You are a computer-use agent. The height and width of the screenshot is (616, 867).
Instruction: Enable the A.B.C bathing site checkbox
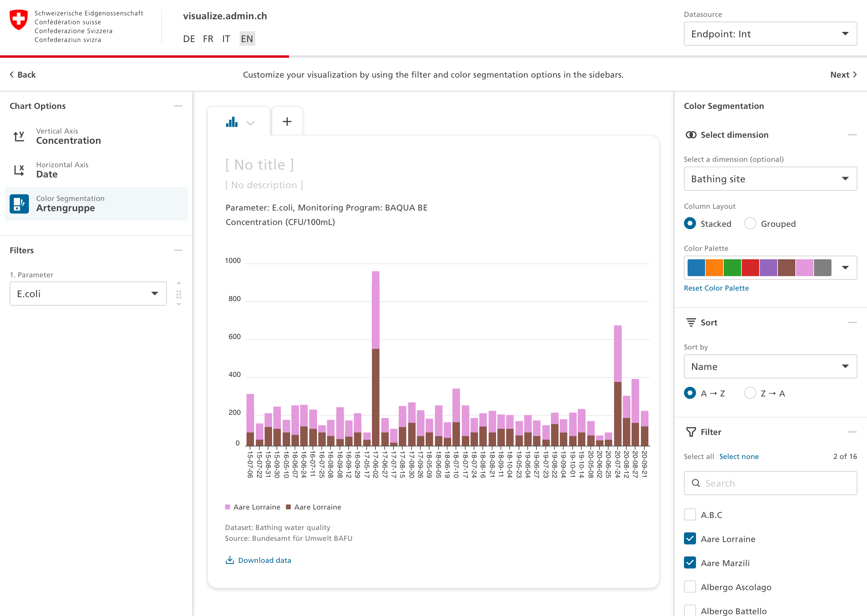[689, 514]
